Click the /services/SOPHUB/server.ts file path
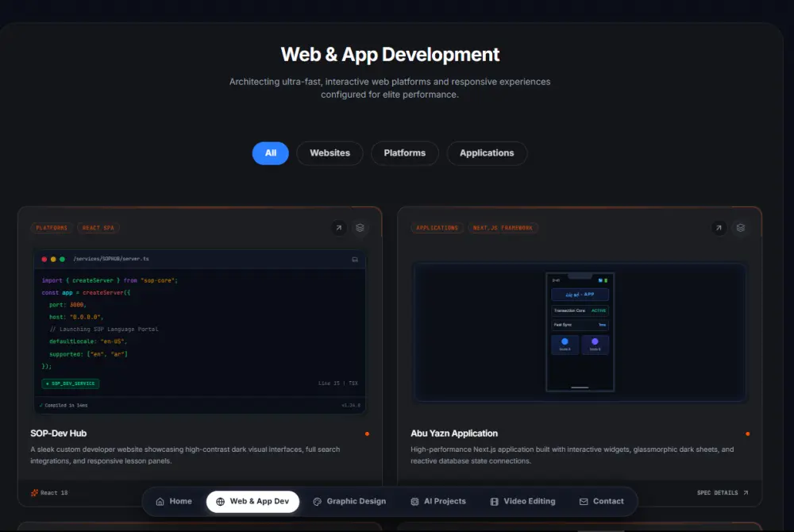 point(111,259)
